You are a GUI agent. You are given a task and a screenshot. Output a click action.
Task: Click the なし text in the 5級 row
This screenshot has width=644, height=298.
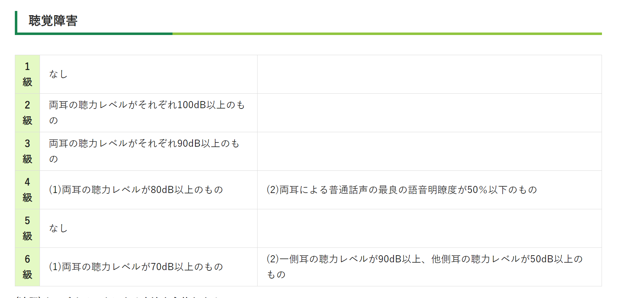coord(58,228)
